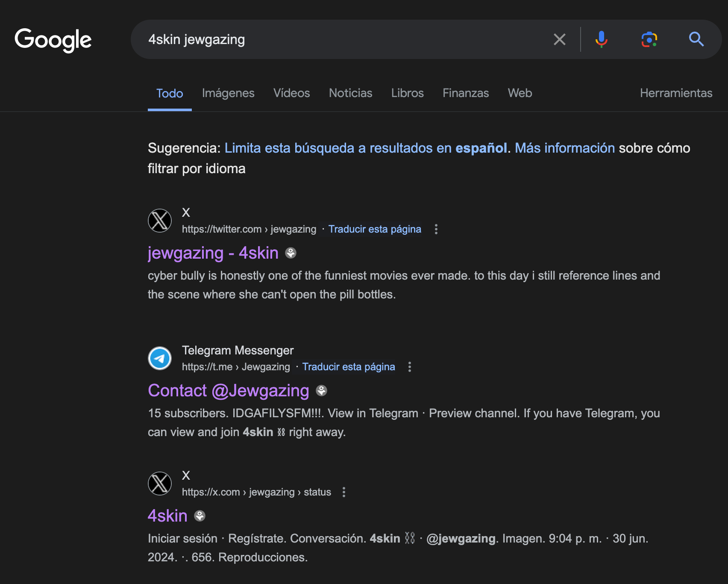The width and height of the screenshot is (728, 584).
Task: Open the Vídeos tab
Action: pos(291,93)
